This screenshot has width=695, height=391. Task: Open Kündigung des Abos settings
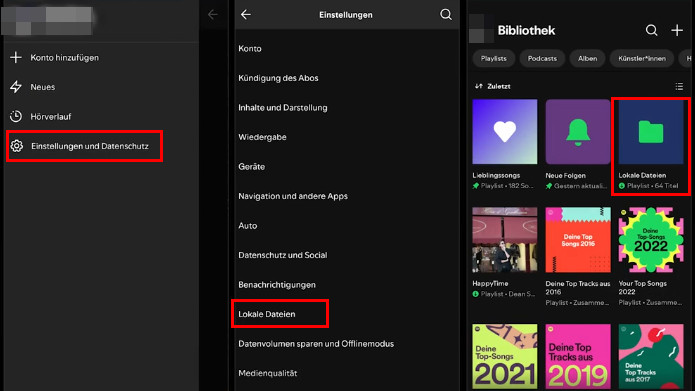click(x=278, y=78)
